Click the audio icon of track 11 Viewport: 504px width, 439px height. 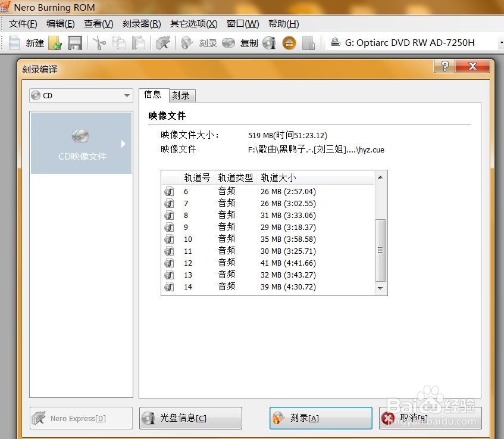[169, 251]
